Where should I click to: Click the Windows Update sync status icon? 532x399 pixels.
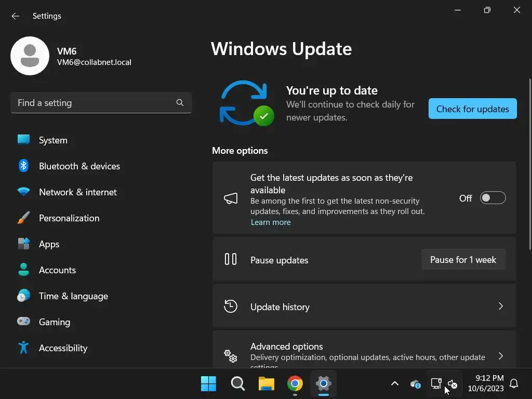(247, 103)
